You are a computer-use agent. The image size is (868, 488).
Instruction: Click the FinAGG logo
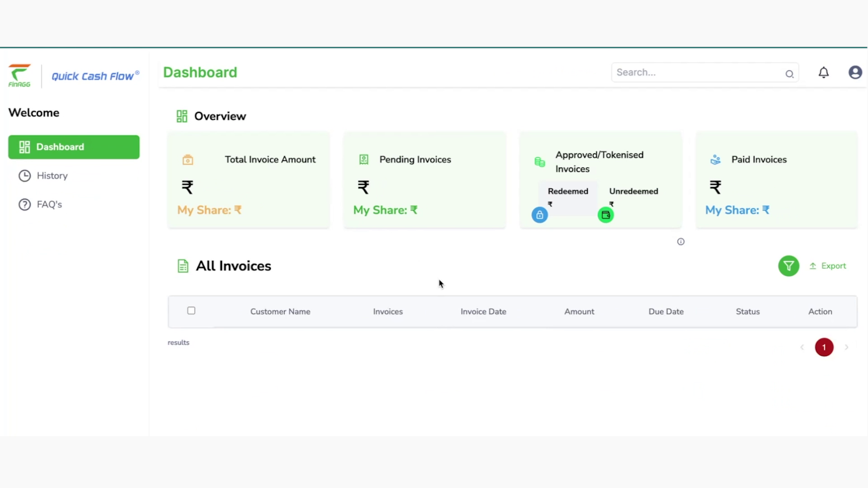[x=19, y=75]
